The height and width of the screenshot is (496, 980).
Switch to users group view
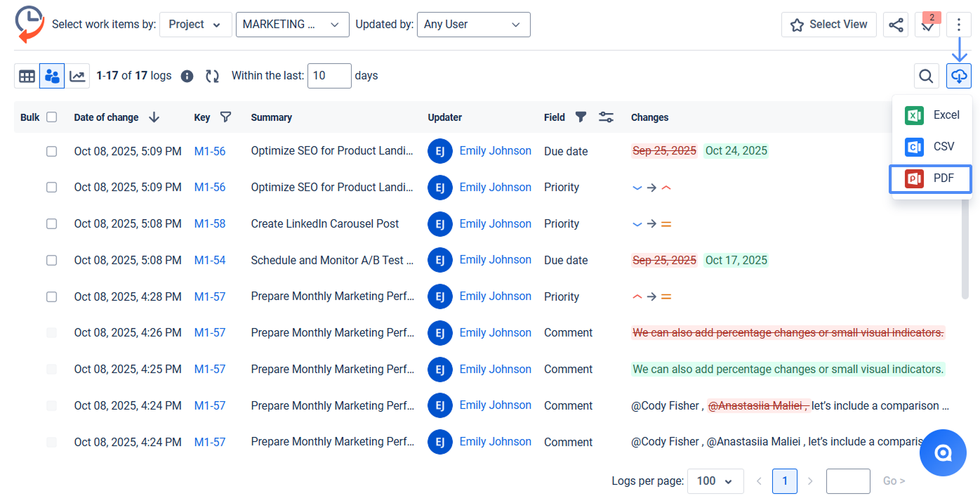point(52,76)
